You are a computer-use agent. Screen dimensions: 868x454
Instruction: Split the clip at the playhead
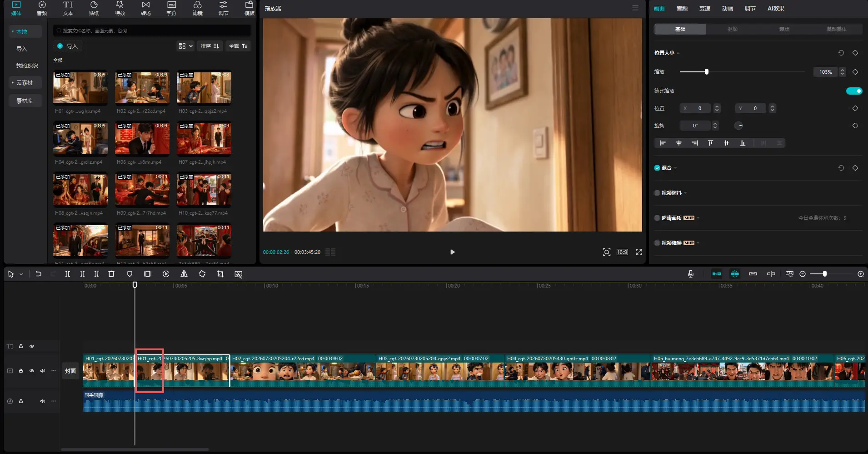coord(67,274)
